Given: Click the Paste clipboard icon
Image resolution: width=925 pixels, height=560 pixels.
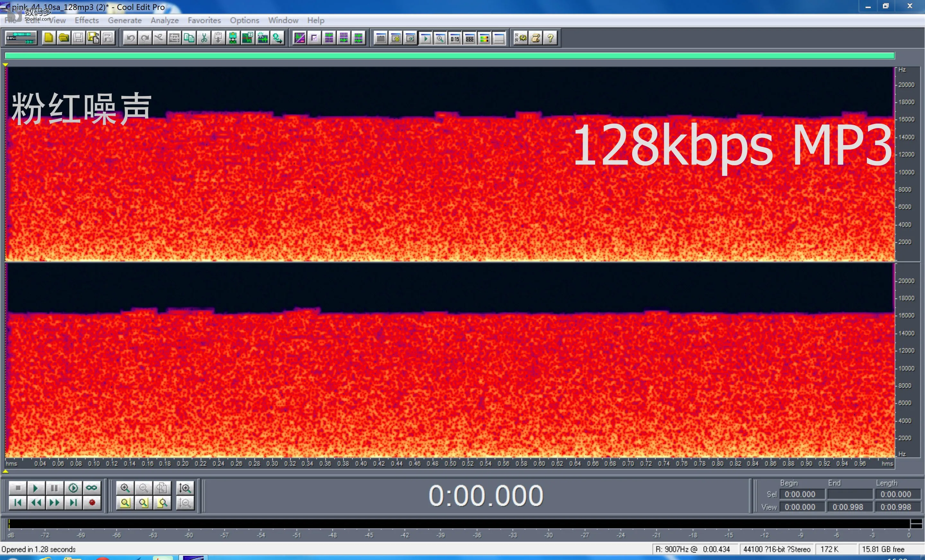Looking at the screenshot, I should [218, 38].
